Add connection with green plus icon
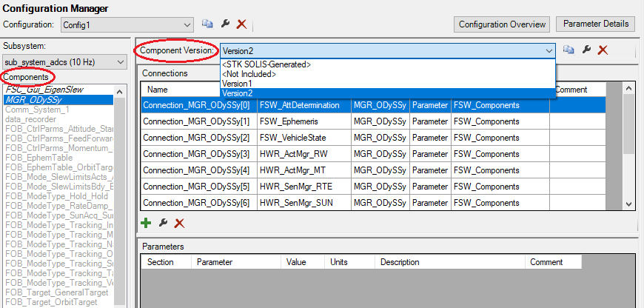Viewport: 644px width, 308px height. (x=146, y=223)
